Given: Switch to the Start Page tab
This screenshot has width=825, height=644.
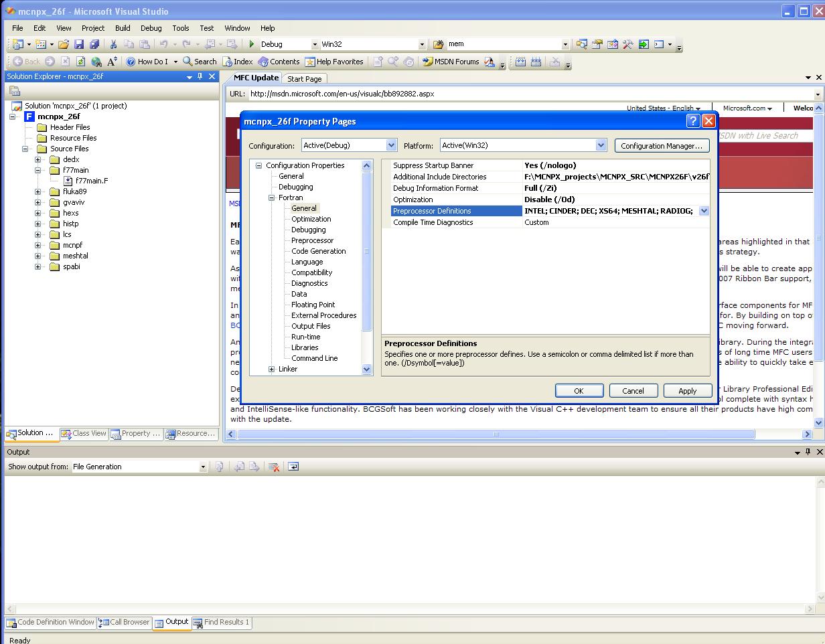Looking at the screenshot, I should tap(304, 78).
